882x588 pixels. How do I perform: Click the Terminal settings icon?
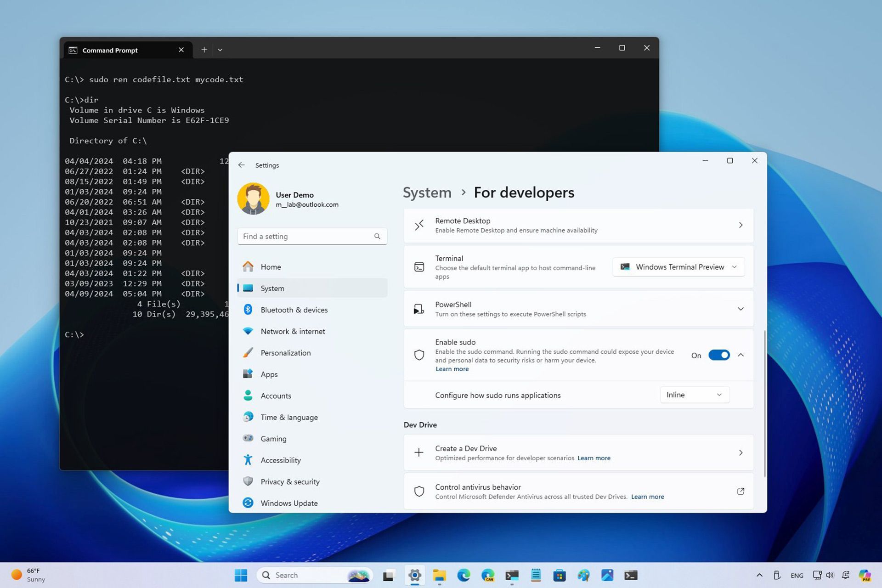point(418,266)
